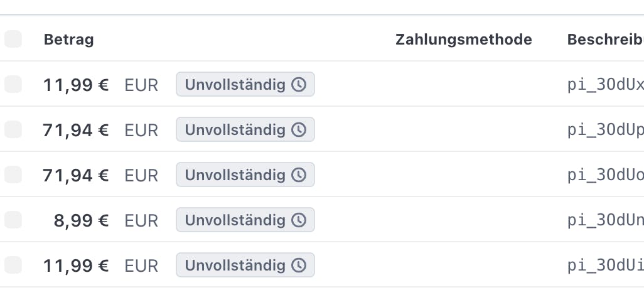Screen dimensions: 644x295
Task: Tick checkbox of pi_30dUp payment row
Action: point(13,129)
